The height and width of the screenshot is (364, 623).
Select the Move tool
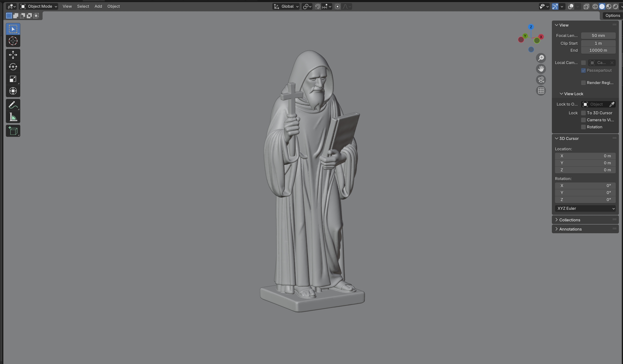[13, 55]
